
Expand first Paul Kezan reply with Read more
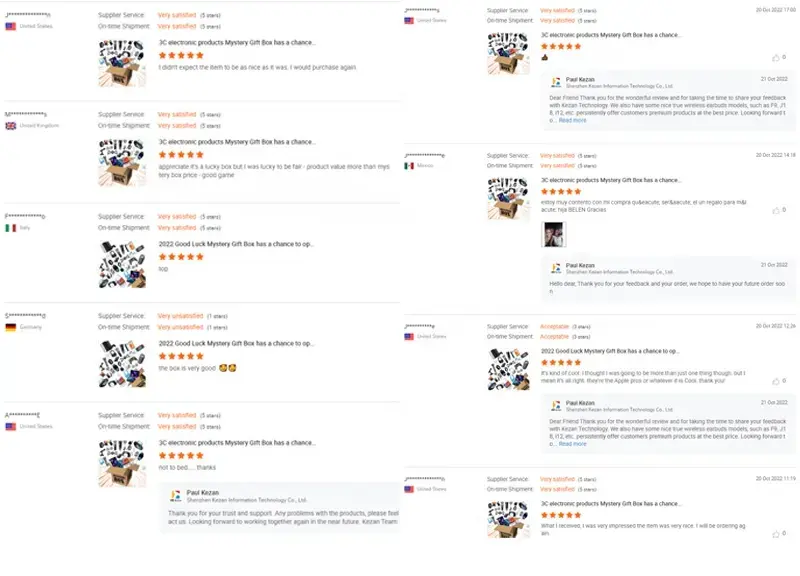(x=572, y=120)
